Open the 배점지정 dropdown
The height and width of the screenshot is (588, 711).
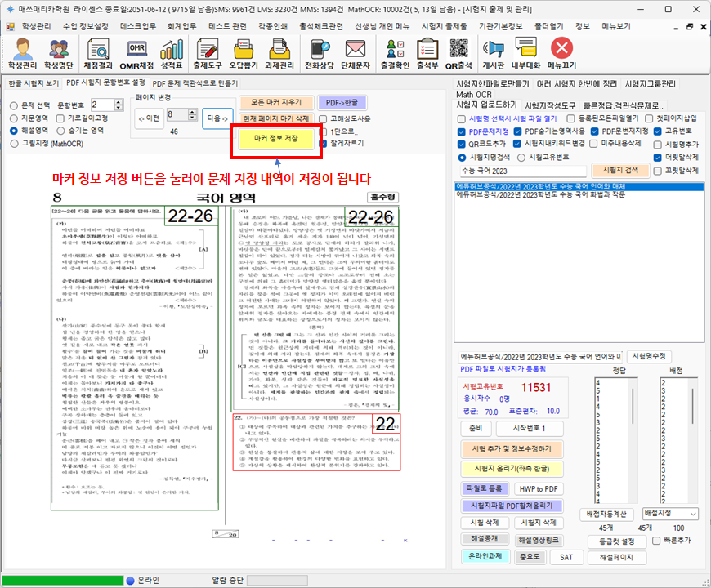(x=670, y=513)
